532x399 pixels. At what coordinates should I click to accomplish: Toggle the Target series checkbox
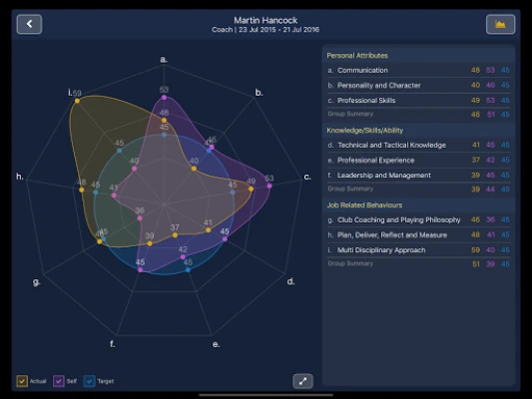point(89,381)
